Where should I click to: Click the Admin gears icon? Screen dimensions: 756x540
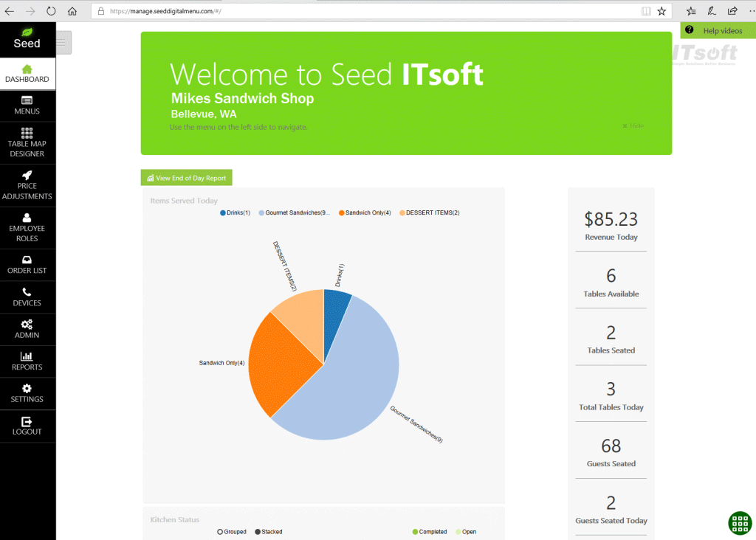[27, 324]
